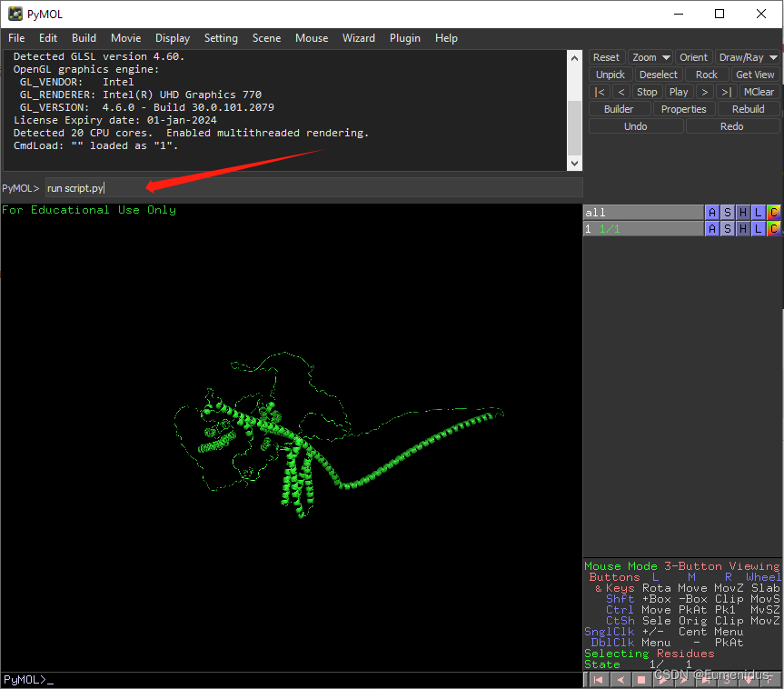Click the PyMOL logo in the title bar
This screenshot has height=689, width=784.
tap(15, 14)
